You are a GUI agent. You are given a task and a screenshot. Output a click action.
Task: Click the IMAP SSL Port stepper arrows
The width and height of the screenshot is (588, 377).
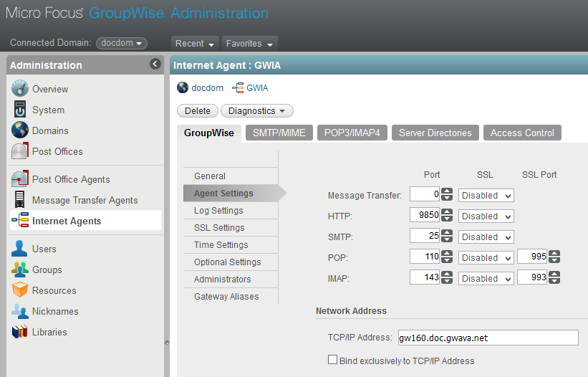click(554, 277)
